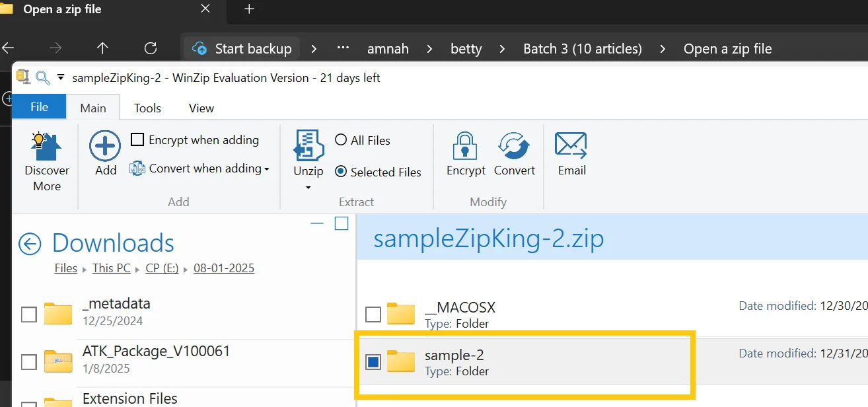
Task: Click the Discover More icon
Action: coord(47,147)
